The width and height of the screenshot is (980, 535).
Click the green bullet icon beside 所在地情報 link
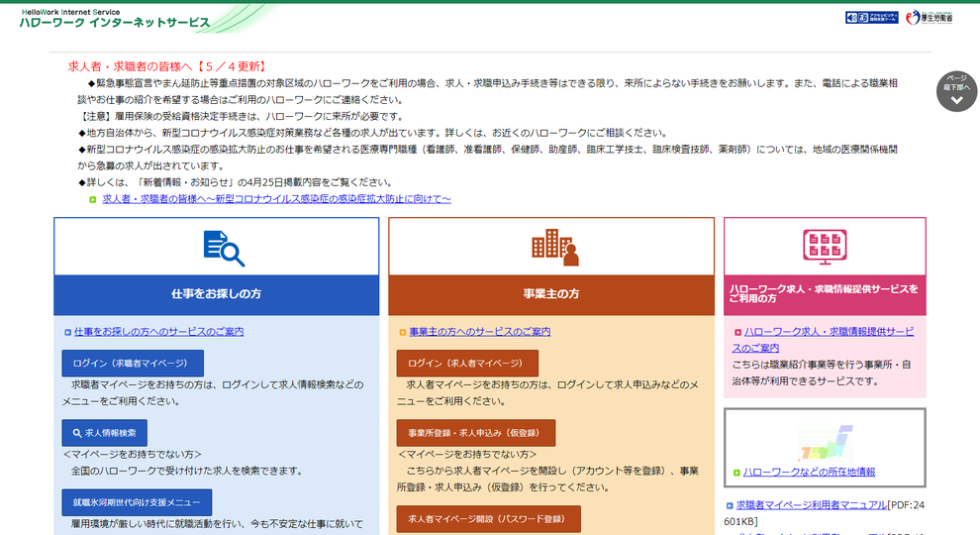(x=736, y=473)
